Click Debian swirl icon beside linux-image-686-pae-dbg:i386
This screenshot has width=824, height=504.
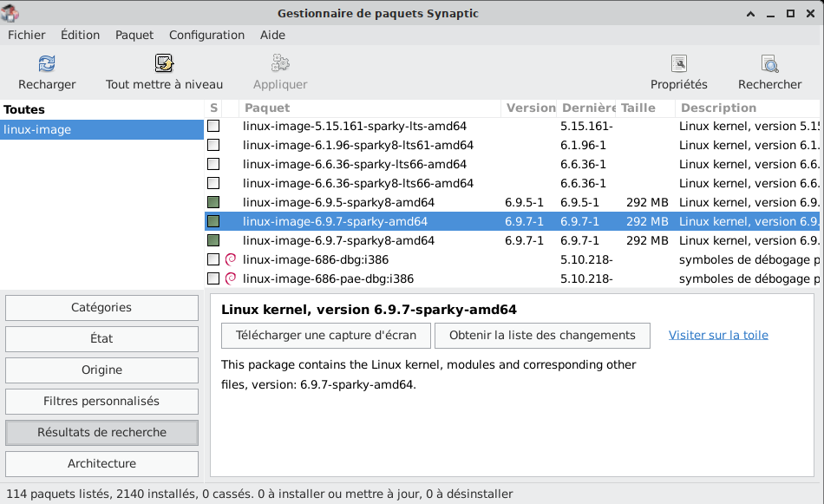[230, 278]
